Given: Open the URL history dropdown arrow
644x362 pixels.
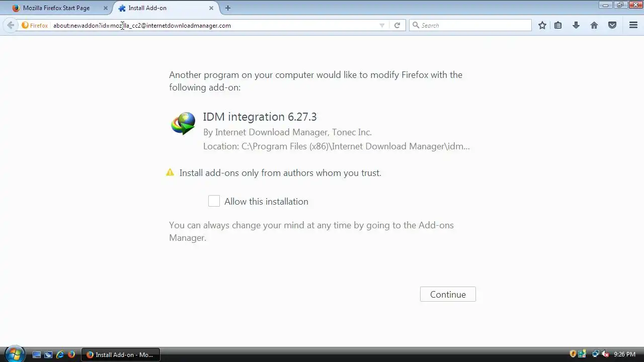Looking at the screenshot, I should click(382, 26).
